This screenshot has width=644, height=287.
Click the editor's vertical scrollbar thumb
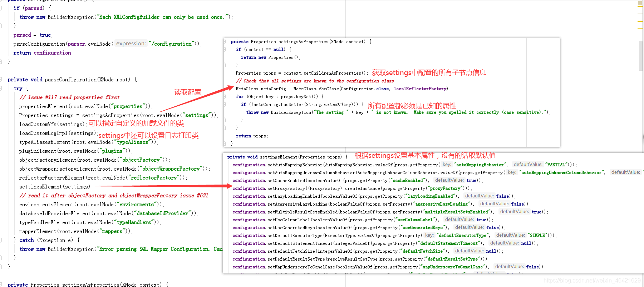641,56
